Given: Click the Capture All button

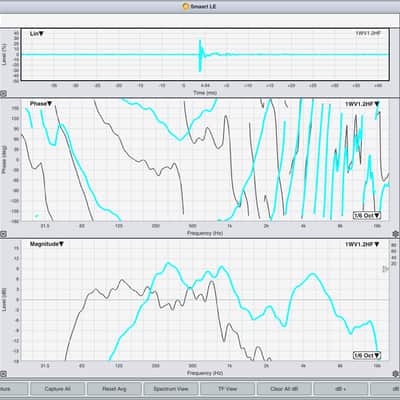Looking at the screenshot, I should tap(57, 389).
